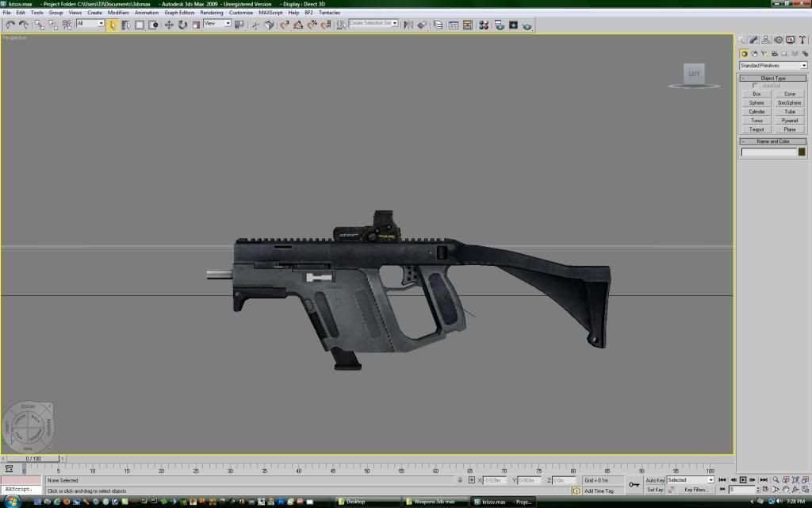The height and width of the screenshot is (508, 812).
Task: Open the File menu
Action: click(6, 13)
